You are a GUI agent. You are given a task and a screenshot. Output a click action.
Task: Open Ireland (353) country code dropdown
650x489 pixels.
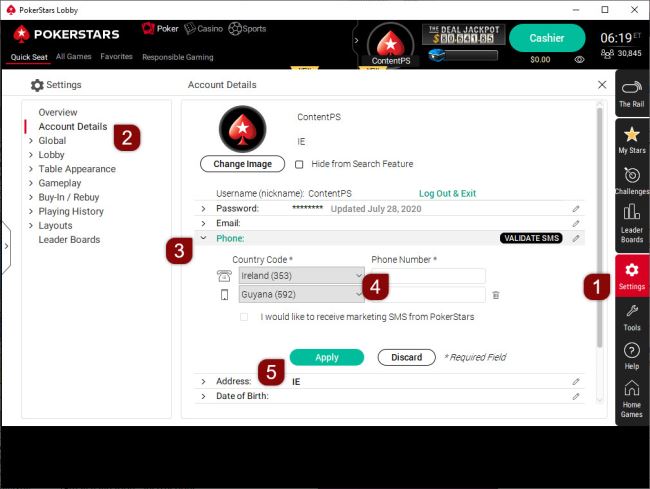pyautogui.click(x=302, y=276)
